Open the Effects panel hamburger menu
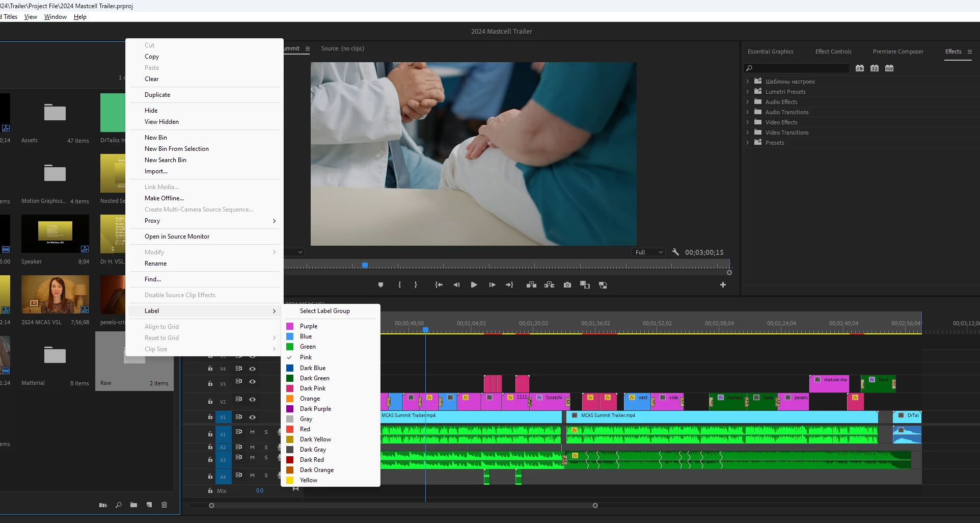This screenshot has width=980, height=523. pyautogui.click(x=970, y=51)
